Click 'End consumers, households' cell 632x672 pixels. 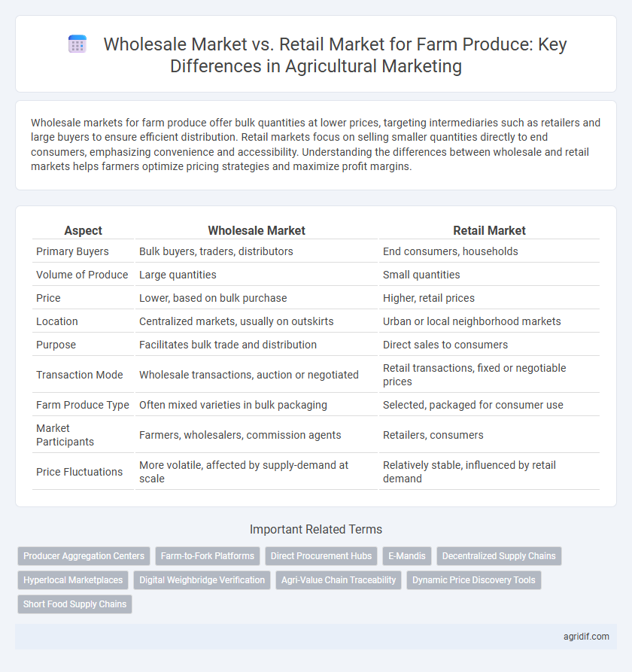point(451,251)
